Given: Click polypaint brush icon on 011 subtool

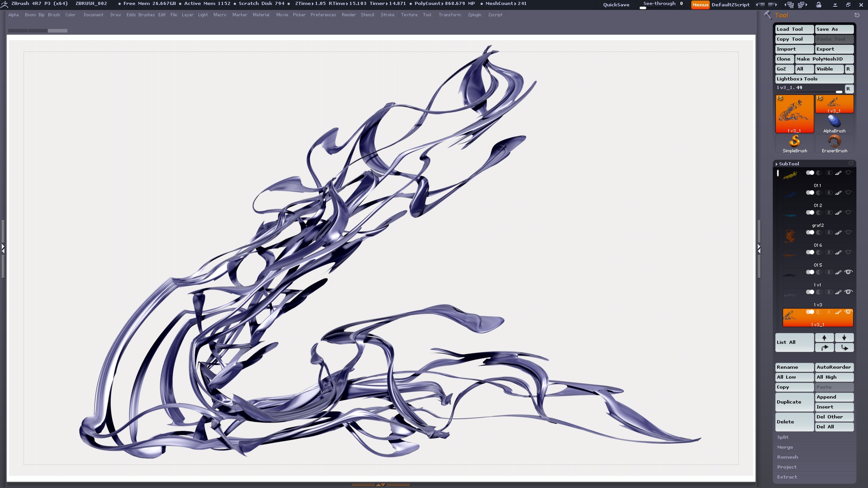Looking at the screenshot, I should pyautogui.click(x=838, y=173).
